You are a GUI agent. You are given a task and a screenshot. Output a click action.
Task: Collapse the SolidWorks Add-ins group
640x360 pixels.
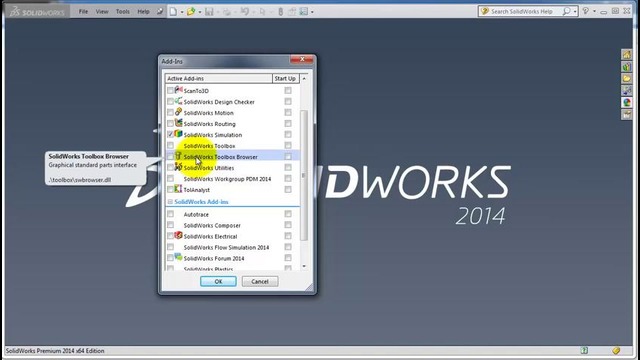(x=170, y=202)
